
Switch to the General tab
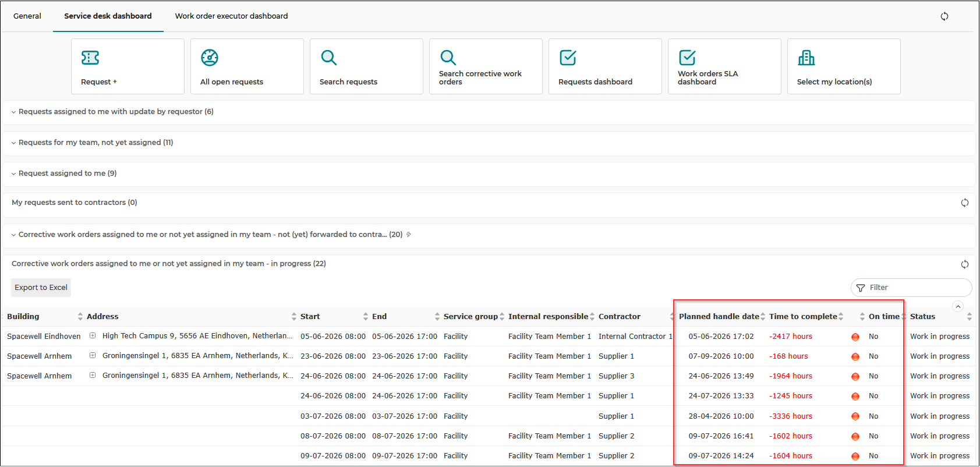[x=27, y=16]
